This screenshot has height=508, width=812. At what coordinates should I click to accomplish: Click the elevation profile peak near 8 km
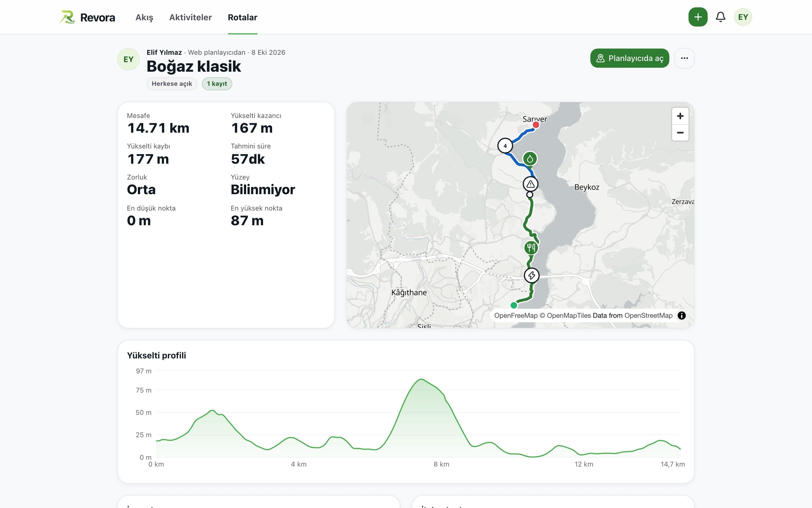(421, 380)
